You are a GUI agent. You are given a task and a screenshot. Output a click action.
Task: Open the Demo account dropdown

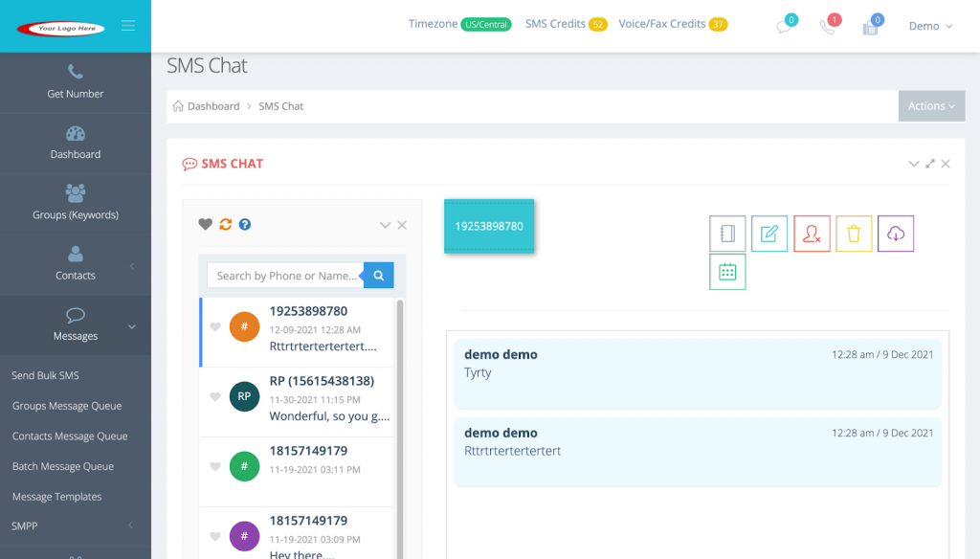pos(927,26)
